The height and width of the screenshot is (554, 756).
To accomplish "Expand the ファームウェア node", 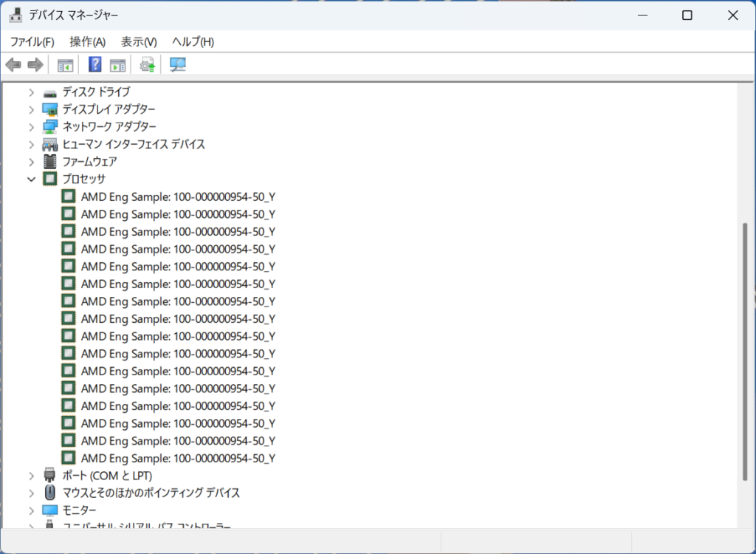I will point(31,162).
